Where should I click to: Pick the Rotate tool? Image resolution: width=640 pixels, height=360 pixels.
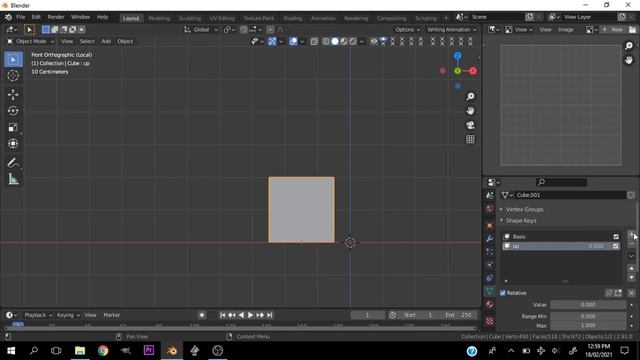click(x=13, y=111)
